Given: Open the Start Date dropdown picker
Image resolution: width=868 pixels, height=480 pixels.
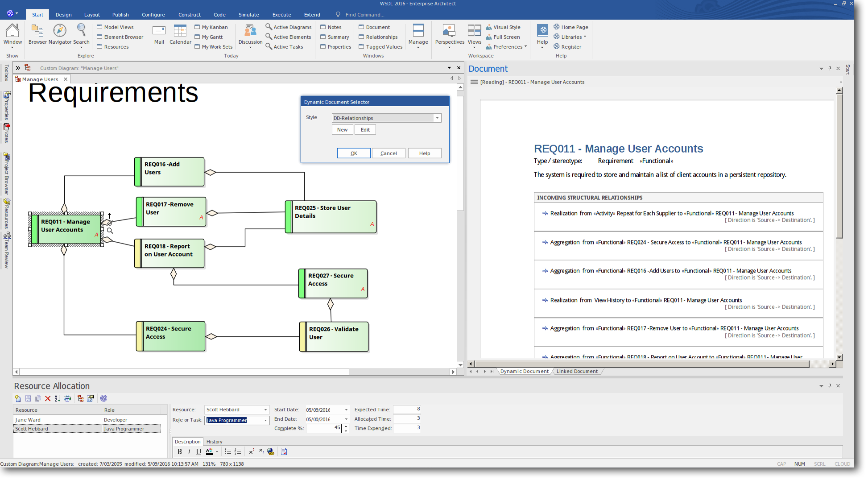Looking at the screenshot, I should coord(346,410).
